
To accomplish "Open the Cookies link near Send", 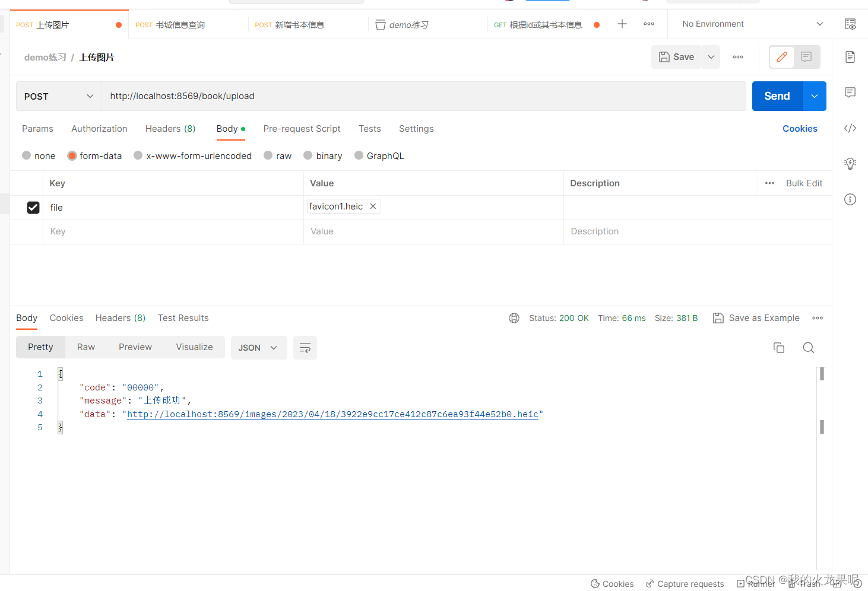I will tap(800, 129).
